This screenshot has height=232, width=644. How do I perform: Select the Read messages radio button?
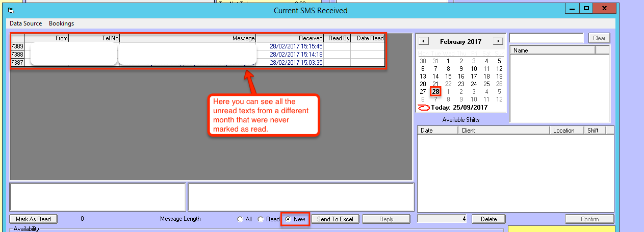(x=261, y=219)
